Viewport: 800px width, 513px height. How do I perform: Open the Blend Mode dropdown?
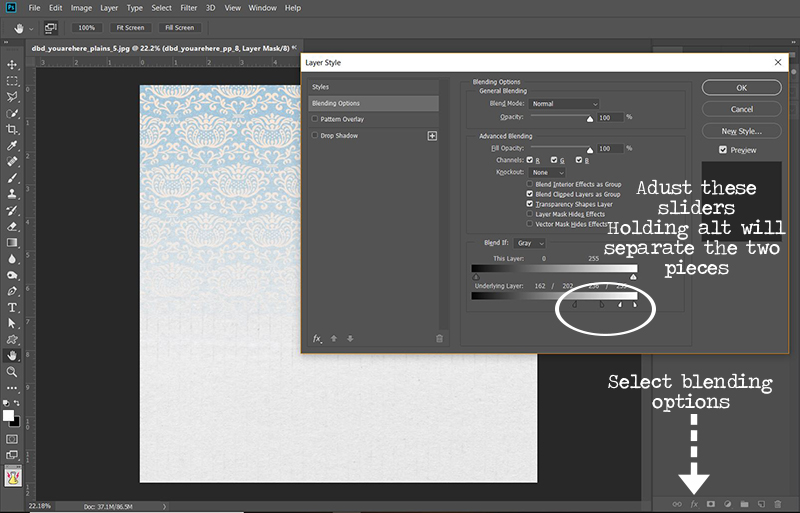(x=564, y=103)
